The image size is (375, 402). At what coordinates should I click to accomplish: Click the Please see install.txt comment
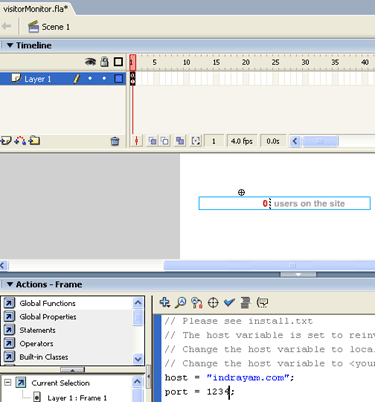coord(239,321)
